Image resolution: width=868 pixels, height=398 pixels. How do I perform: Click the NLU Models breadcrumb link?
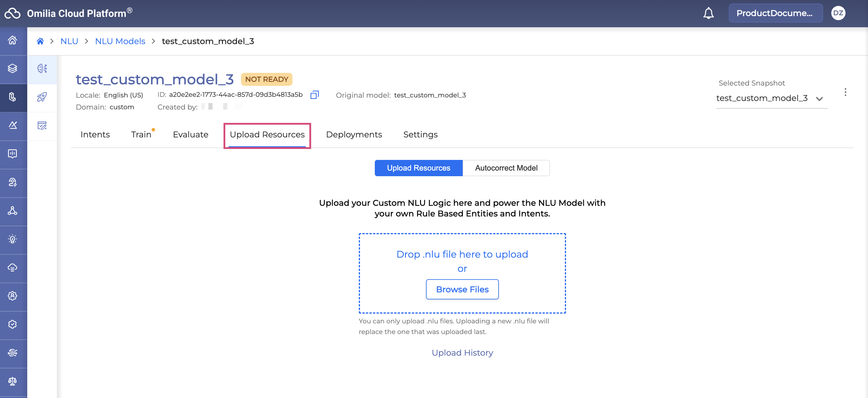[x=120, y=41]
